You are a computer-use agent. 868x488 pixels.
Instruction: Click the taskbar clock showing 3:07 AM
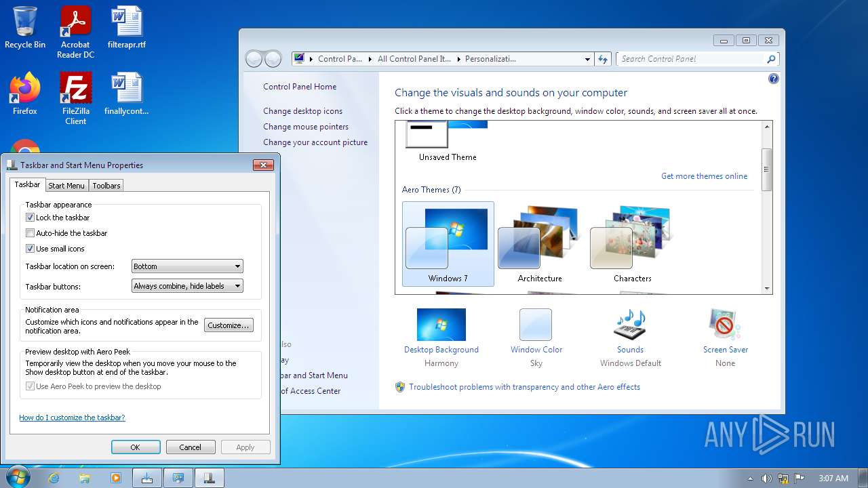coord(833,478)
